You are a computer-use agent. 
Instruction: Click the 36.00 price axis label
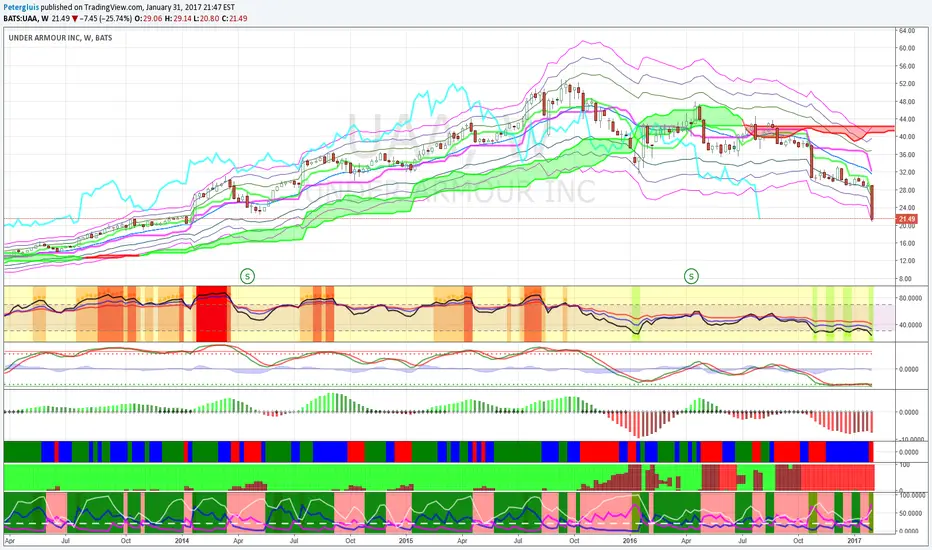click(906, 155)
